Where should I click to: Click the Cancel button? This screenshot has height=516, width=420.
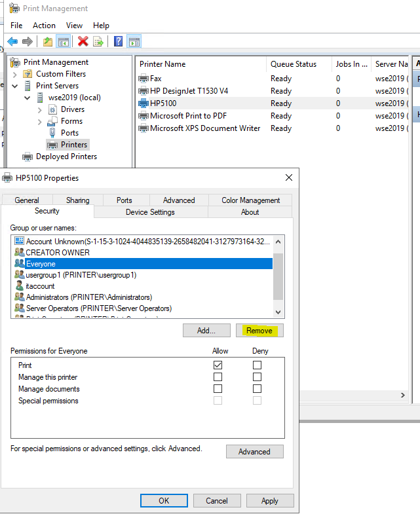coord(217,500)
